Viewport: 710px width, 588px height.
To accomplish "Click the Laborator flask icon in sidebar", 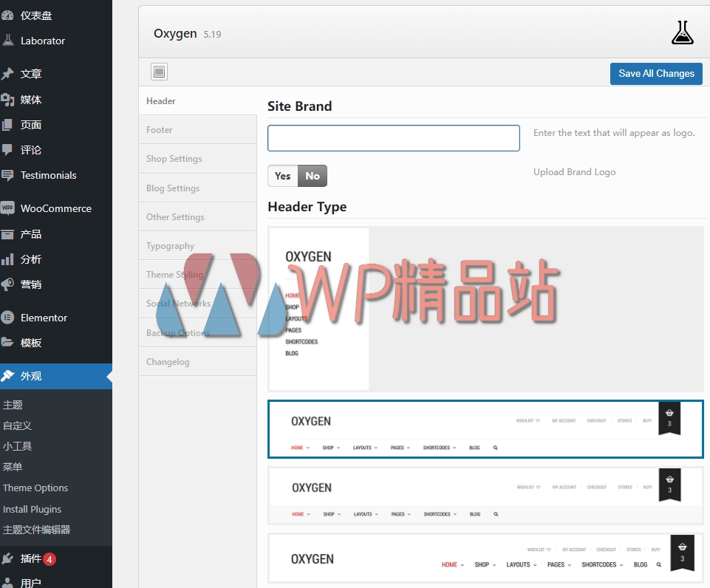I will (x=8, y=41).
